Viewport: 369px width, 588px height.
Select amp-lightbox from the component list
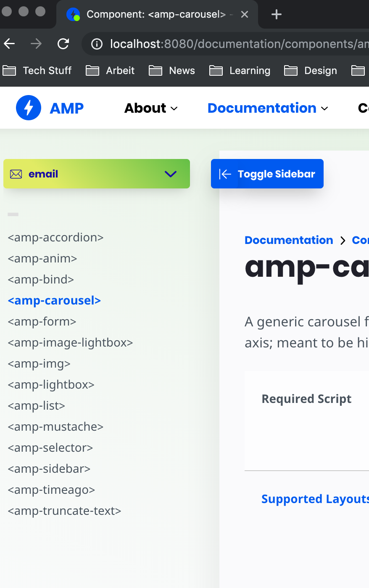tap(51, 384)
